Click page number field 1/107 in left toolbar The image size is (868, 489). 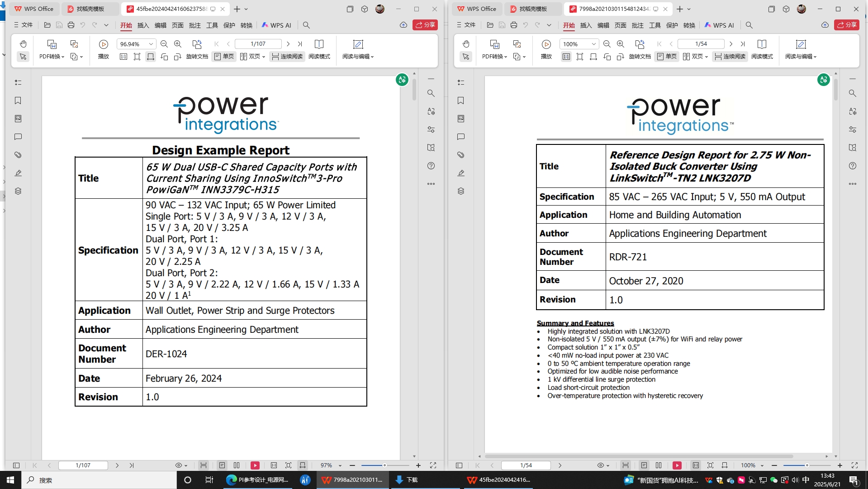[x=258, y=44]
